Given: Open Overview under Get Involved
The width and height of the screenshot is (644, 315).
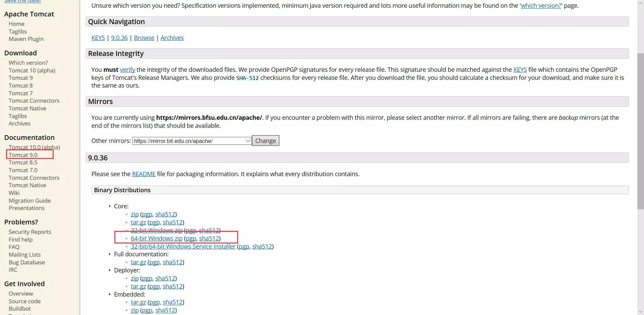Looking at the screenshot, I should (21, 294).
